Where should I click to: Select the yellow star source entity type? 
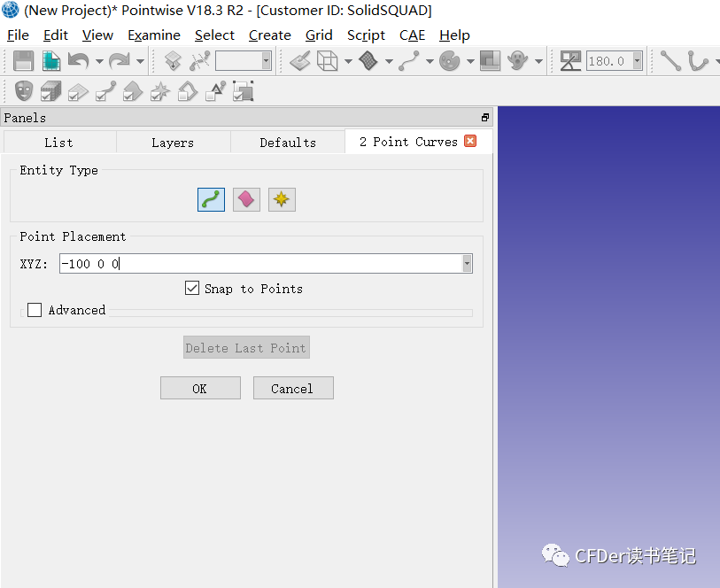[x=282, y=199]
